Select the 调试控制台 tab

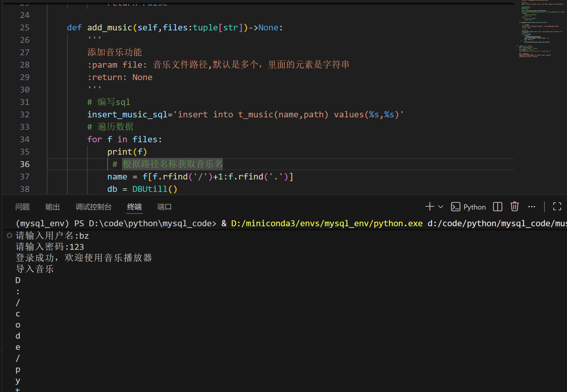94,207
